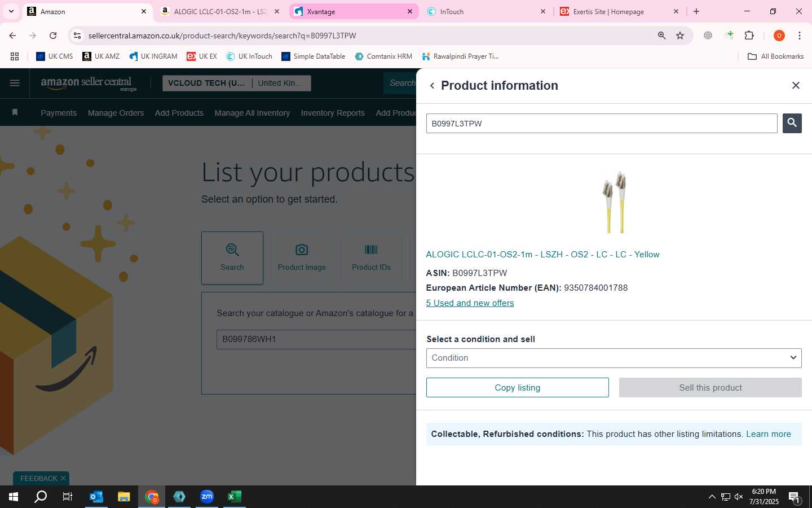Switch to the Xvantage browser tab
Viewport: 812px width, 508px height.
(354, 11)
